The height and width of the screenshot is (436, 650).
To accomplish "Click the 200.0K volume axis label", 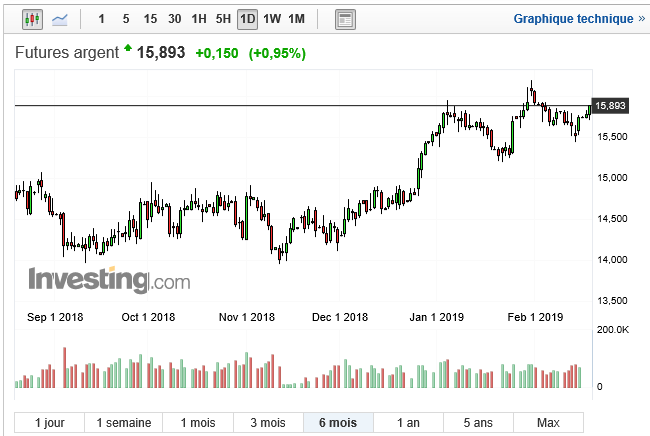I will point(613,330).
